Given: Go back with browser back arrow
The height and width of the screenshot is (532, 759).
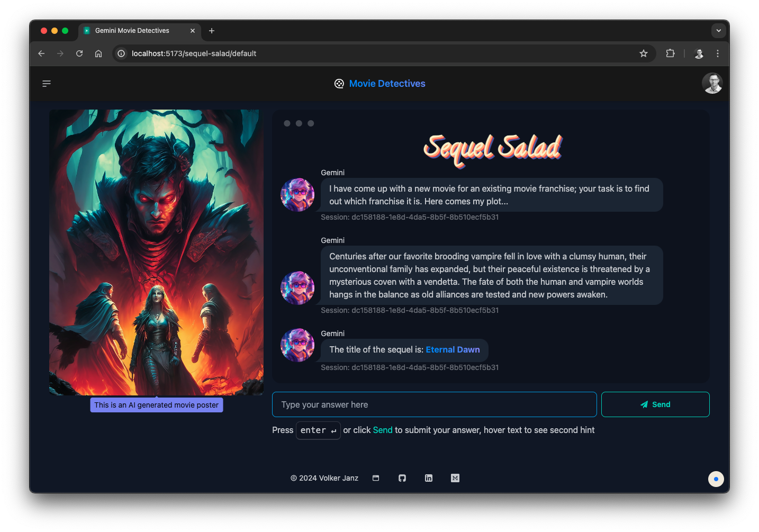Looking at the screenshot, I should 41,53.
